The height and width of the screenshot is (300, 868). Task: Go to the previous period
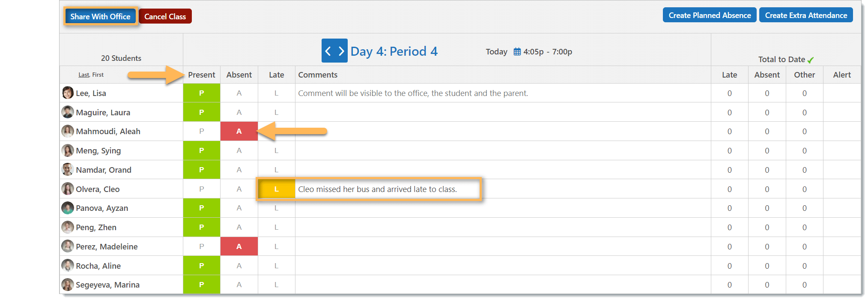[328, 51]
